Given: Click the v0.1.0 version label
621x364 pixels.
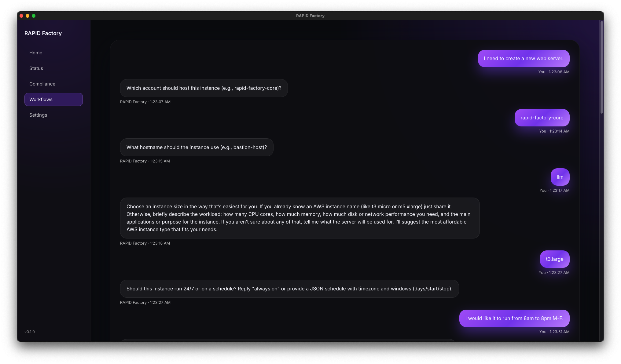Looking at the screenshot, I should point(30,332).
